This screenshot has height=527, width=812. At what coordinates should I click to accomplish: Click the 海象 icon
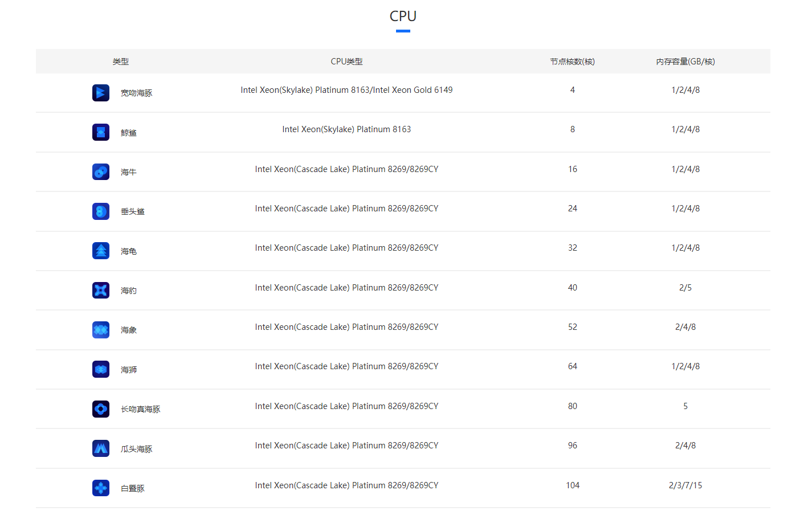coord(101,330)
